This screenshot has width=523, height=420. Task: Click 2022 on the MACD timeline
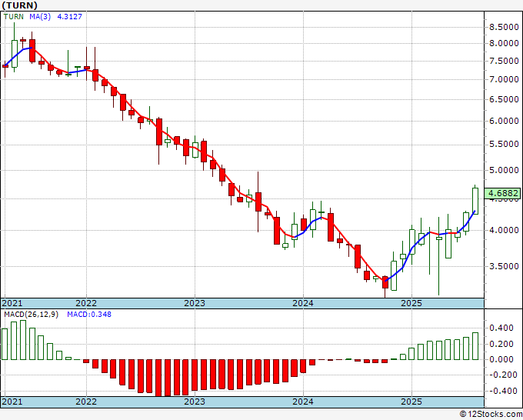(x=86, y=402)
